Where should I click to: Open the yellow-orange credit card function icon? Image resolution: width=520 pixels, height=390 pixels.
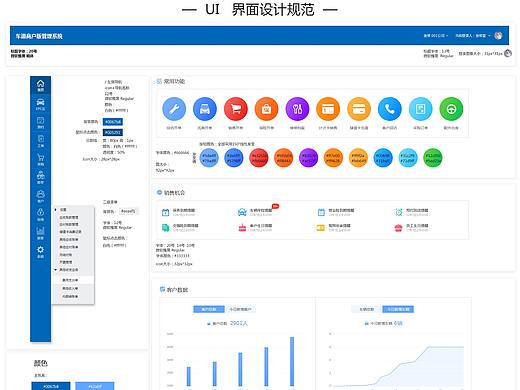point(359,109)
